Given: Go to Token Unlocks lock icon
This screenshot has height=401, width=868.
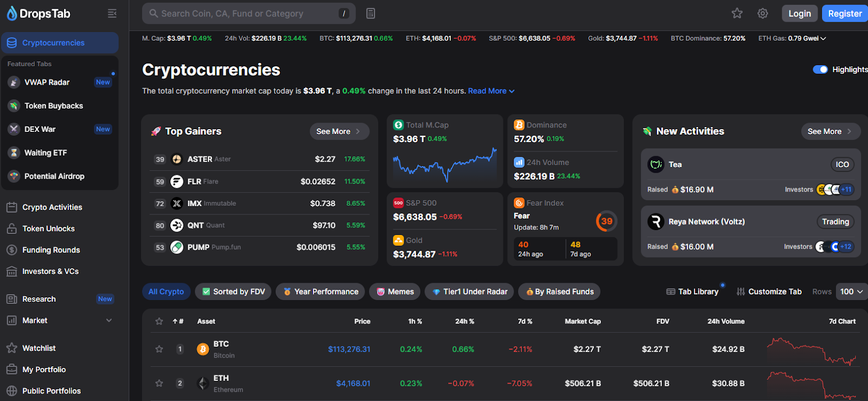Looking at the screenshot, I should coord(11,228).
